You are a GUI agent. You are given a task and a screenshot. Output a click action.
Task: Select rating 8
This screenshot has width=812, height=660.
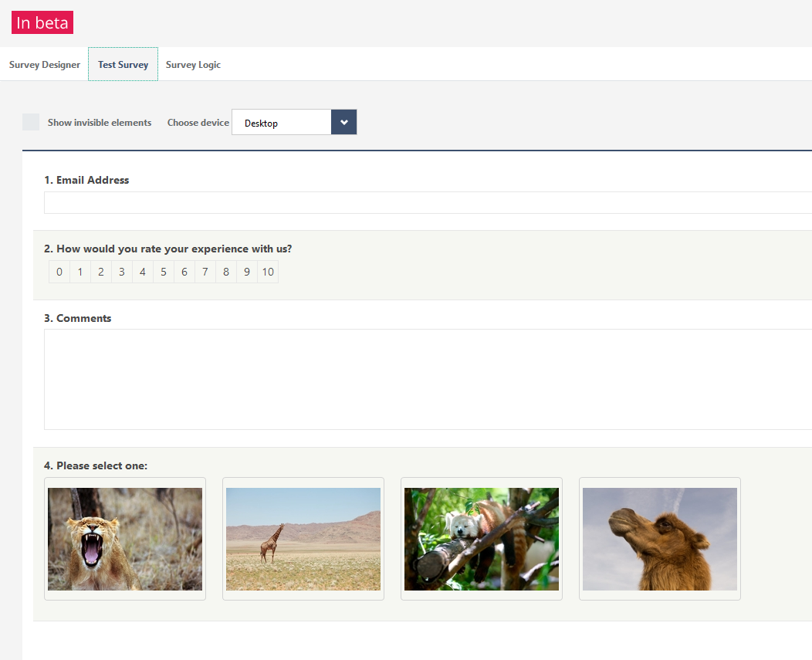click(226, 272)
